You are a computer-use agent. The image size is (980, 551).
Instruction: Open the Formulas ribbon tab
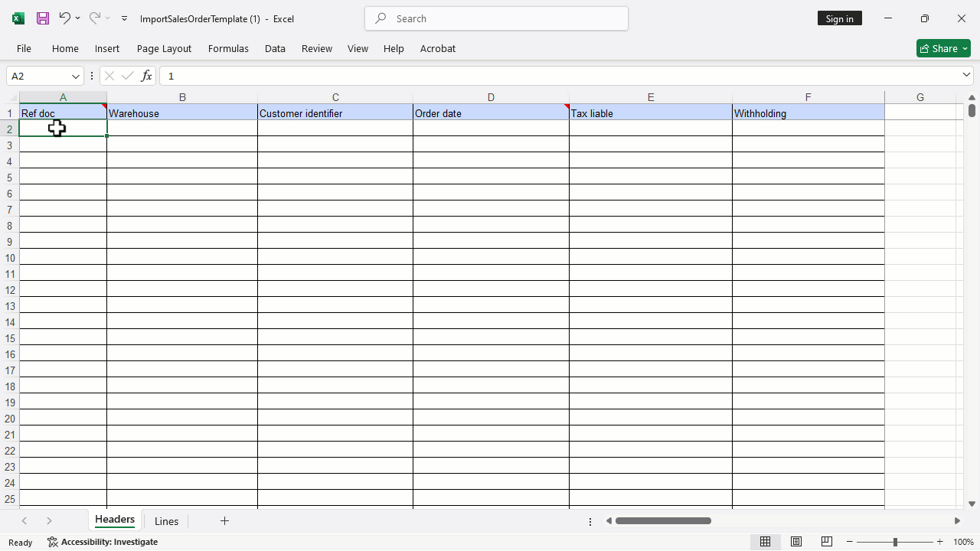(228, 48)
